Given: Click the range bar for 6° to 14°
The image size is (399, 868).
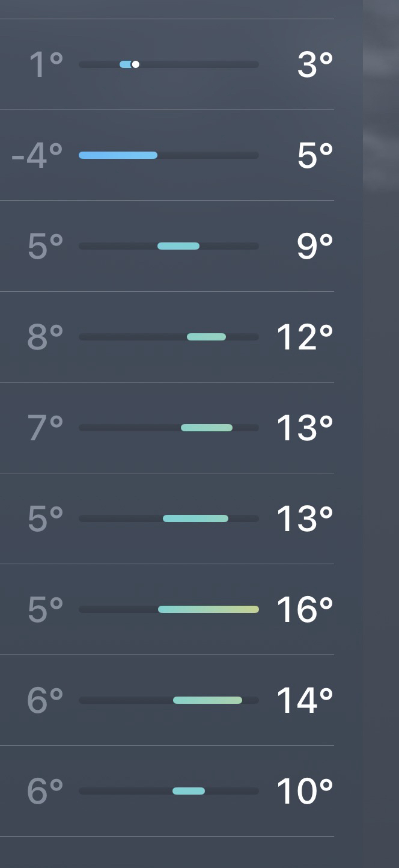Looking at the screenshot, I should [x=207, y=700].
